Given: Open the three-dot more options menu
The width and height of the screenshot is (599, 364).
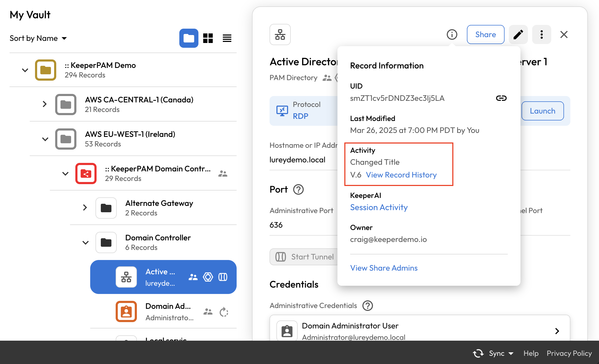Looking at the screenshot, I should pyautogui.click(x=541, y=34).
